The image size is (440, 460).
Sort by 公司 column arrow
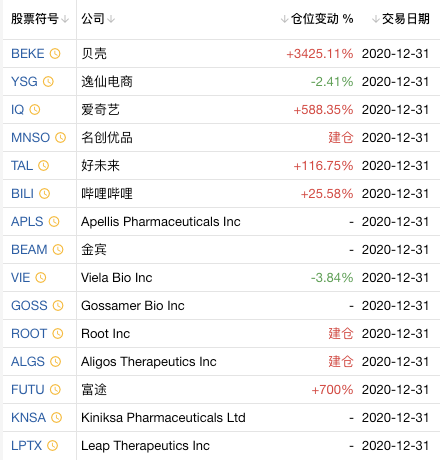tap(111, 19)
